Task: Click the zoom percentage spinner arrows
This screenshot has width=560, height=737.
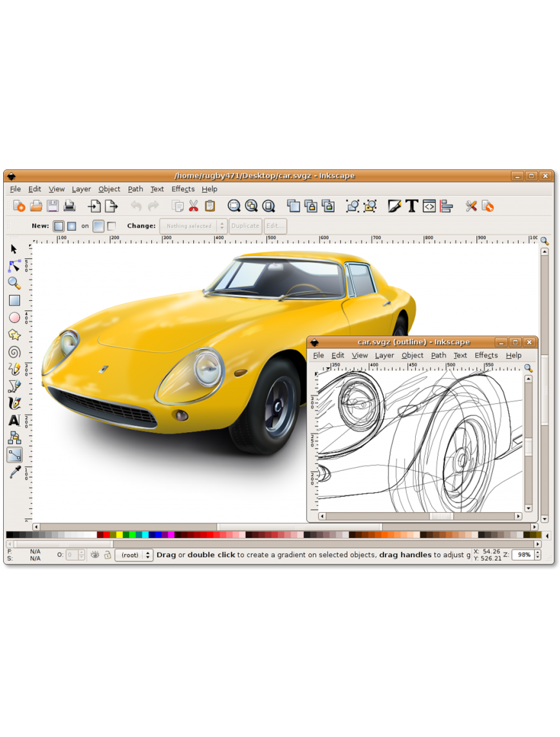Action: (538, 555)
